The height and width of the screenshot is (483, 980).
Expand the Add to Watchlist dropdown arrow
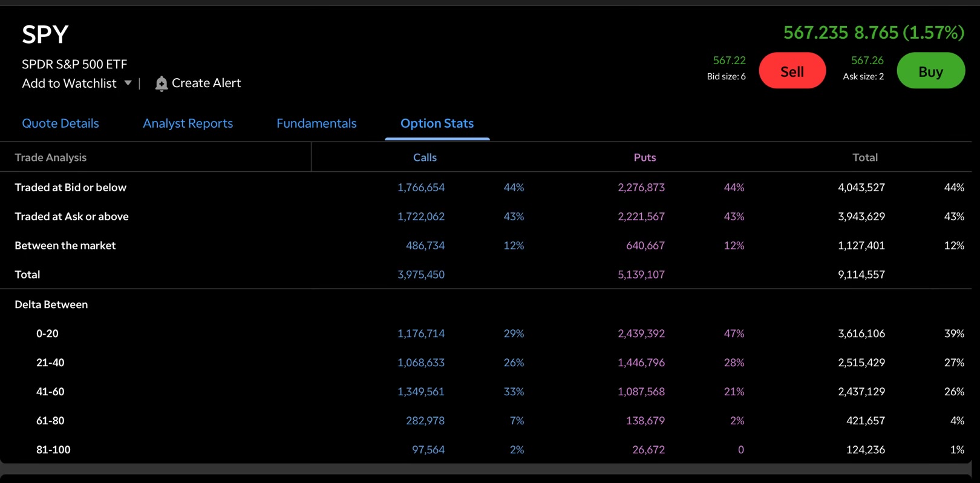point(128,83)
